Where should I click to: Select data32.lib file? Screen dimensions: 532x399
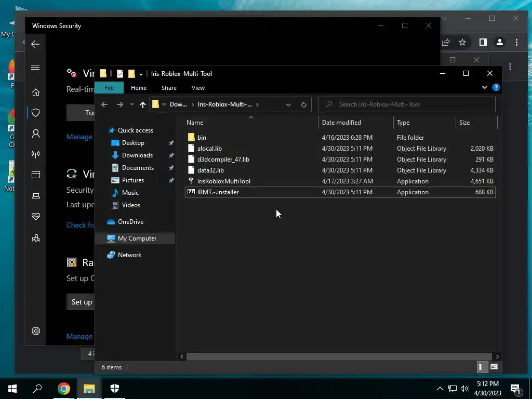tap(340, 170)
